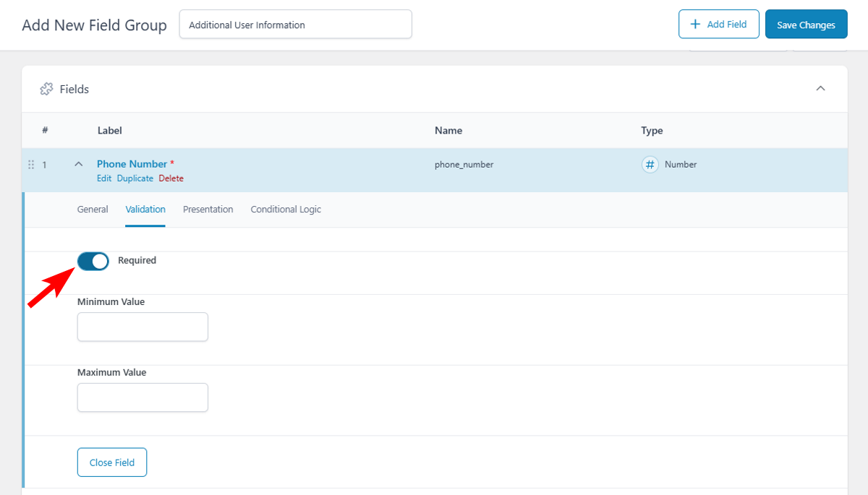Viewport: 868px width, 495px height.
Task: Delete the Phone Number field
Action: [x=171, y=178]
